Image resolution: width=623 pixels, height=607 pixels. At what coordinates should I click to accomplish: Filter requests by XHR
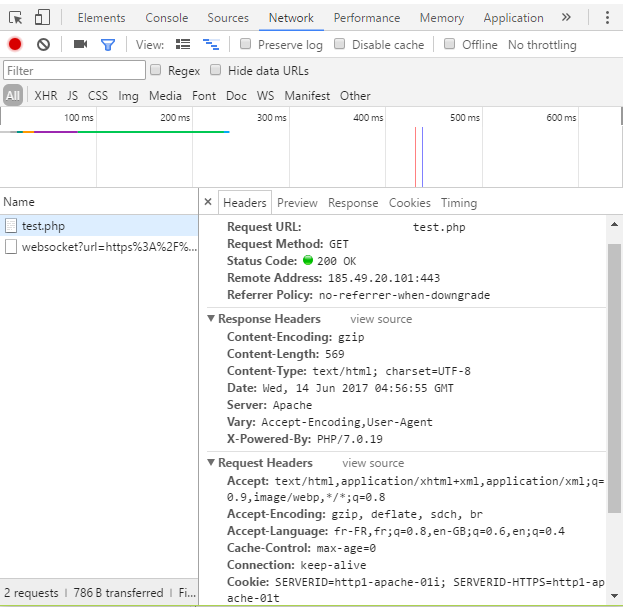46,96
